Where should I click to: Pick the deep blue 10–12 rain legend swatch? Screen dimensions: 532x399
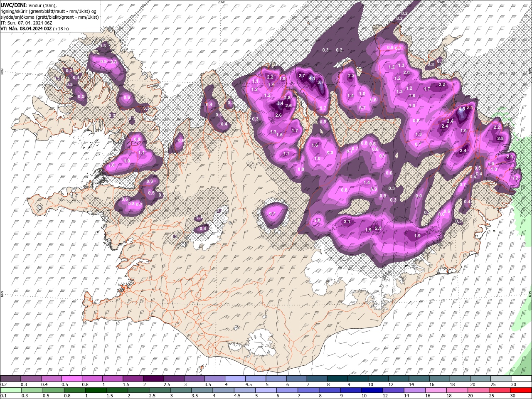372,390
